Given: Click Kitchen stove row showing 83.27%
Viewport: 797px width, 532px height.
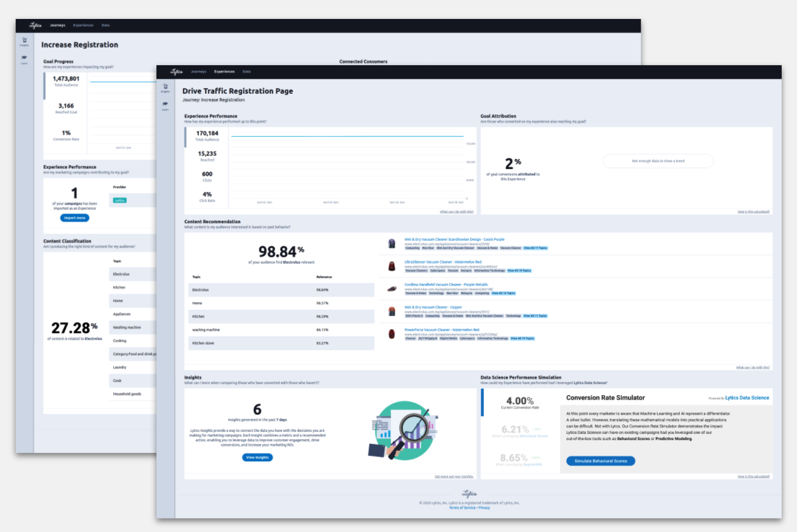Looking at the screenshot, I should 281,343.
